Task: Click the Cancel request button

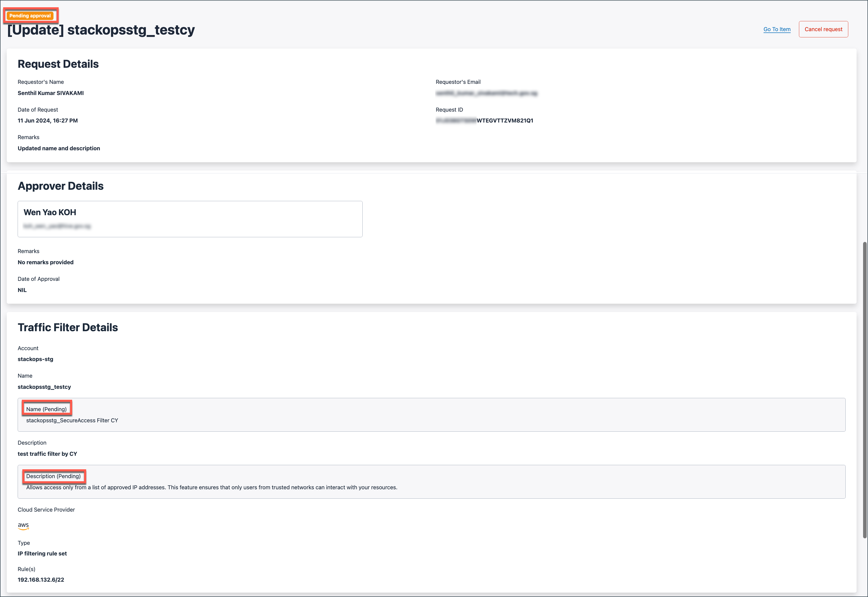Action: click(823, 29)
